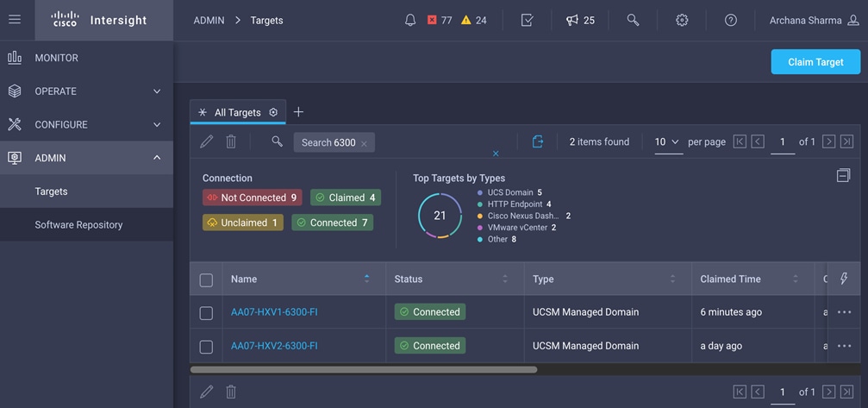
Task: Open the items per page dropdown
Action: (x=667, y=141)
